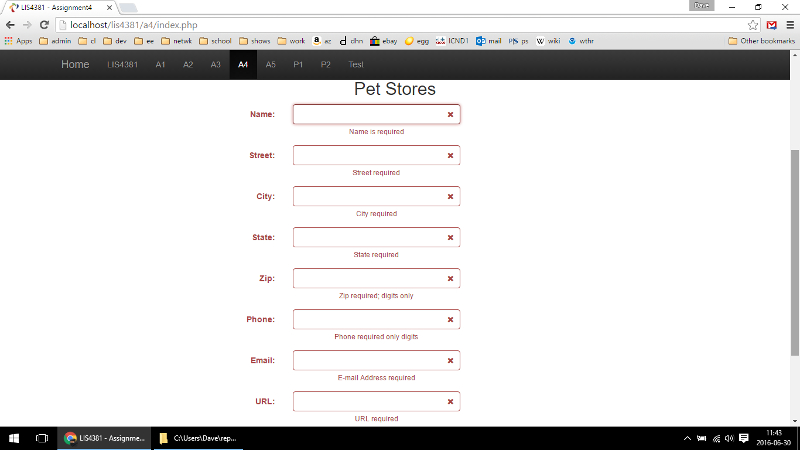Open the dev bookmarks folder
The image size is (800, 450).
click(115, 41)
